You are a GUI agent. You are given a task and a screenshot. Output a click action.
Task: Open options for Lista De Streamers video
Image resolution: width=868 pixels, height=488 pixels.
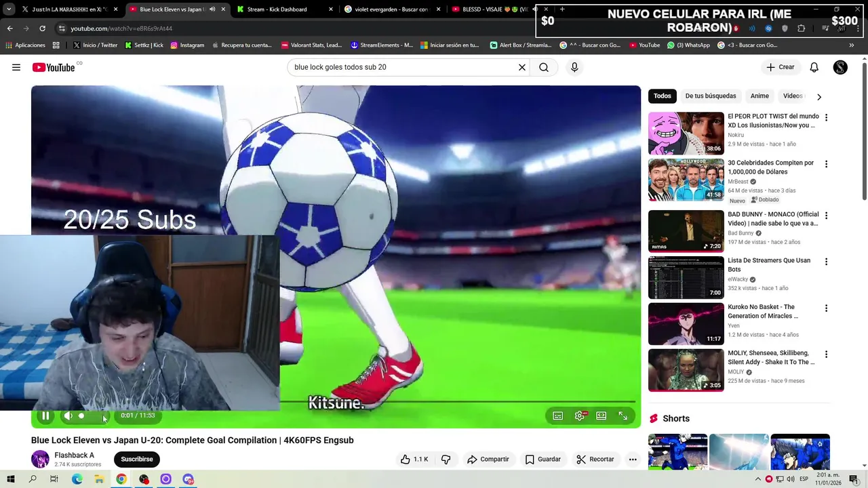(x=826, y=262)
